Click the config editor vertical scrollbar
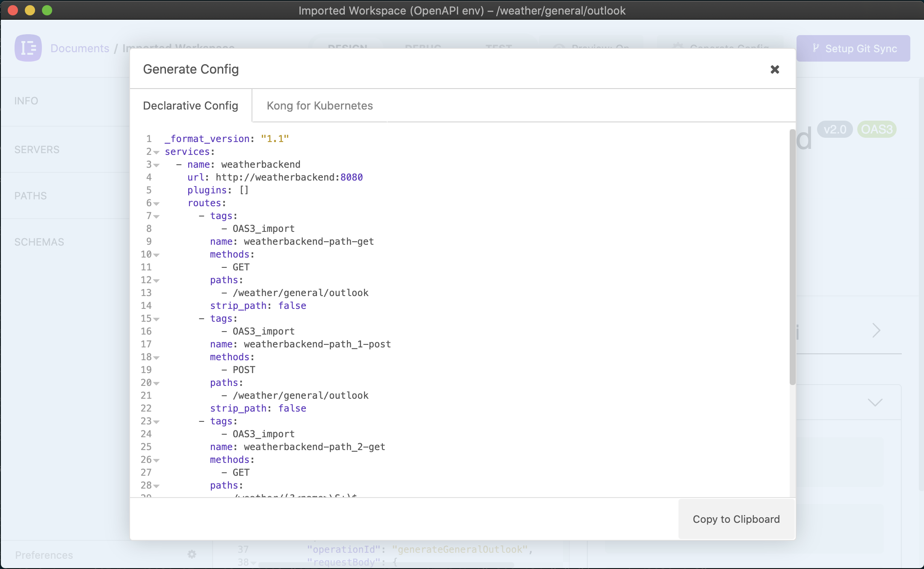This screenshot has height=569, width=924. pos(792,257)
